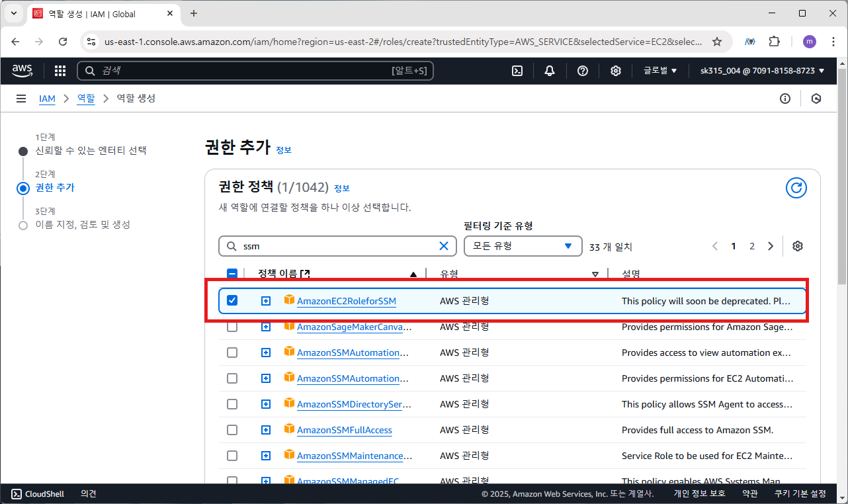Open the tab search dropdown arrow
The image size is (848, 504).
[14, 13]
